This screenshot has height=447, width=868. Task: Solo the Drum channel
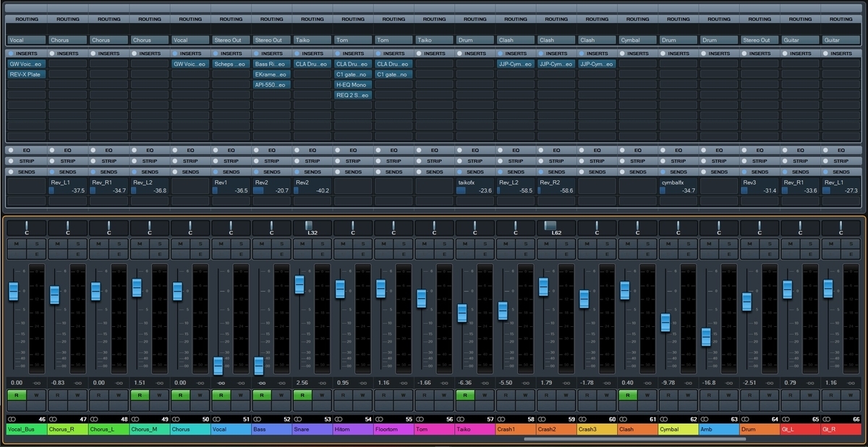[x=770, y=244]
